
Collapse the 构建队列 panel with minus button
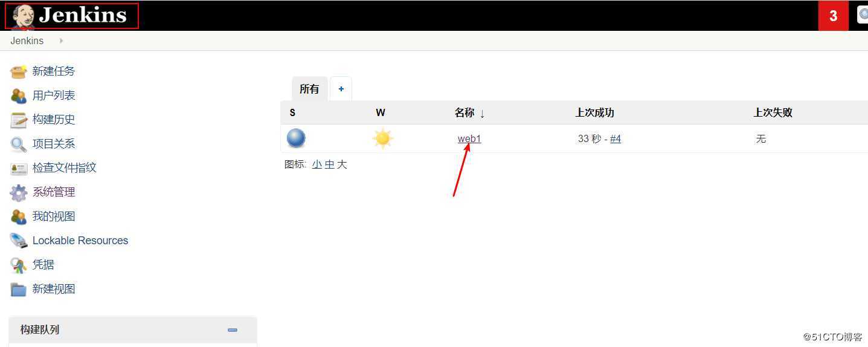233,330
